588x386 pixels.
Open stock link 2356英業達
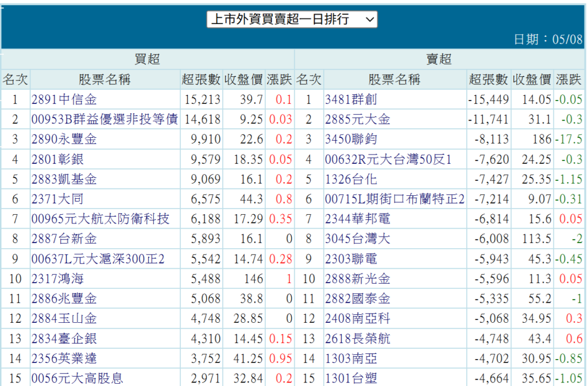pos(64,358)
